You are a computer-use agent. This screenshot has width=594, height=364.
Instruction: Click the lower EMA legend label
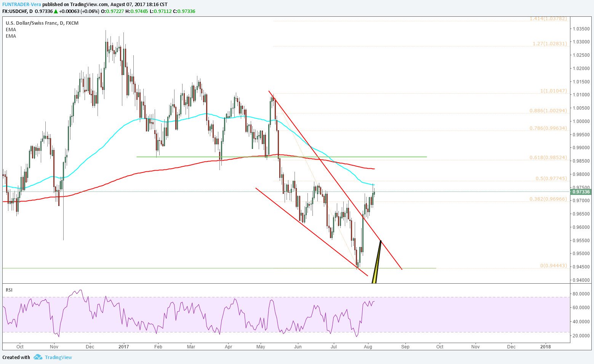point(11,36)
